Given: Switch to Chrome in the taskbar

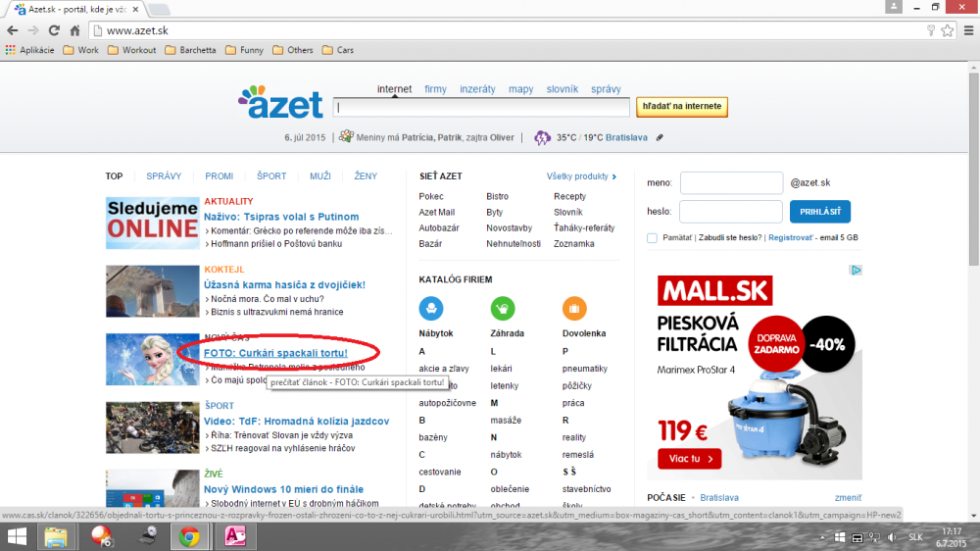Looking at the screenshot, I should [x=189, y=536].
